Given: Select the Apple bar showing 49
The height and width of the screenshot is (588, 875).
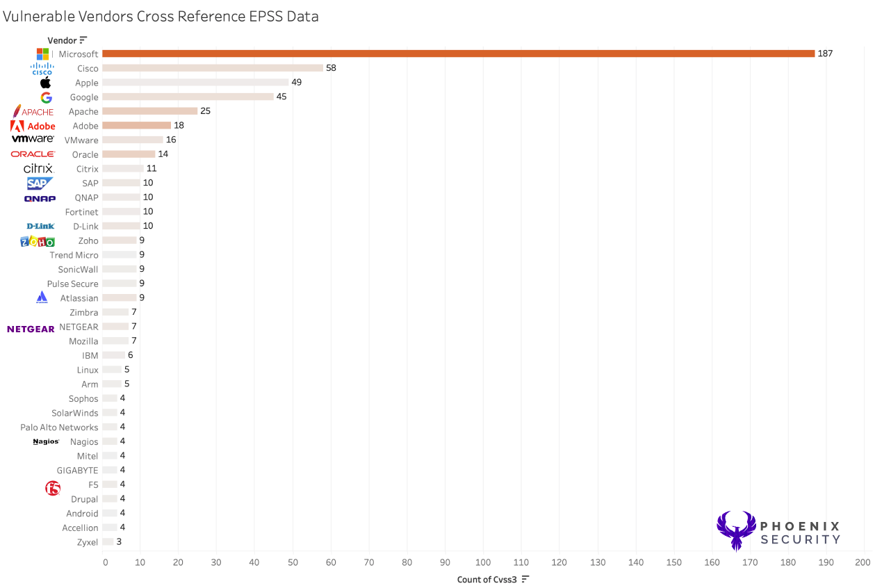Looking at the screenshot, I should 196,83.
